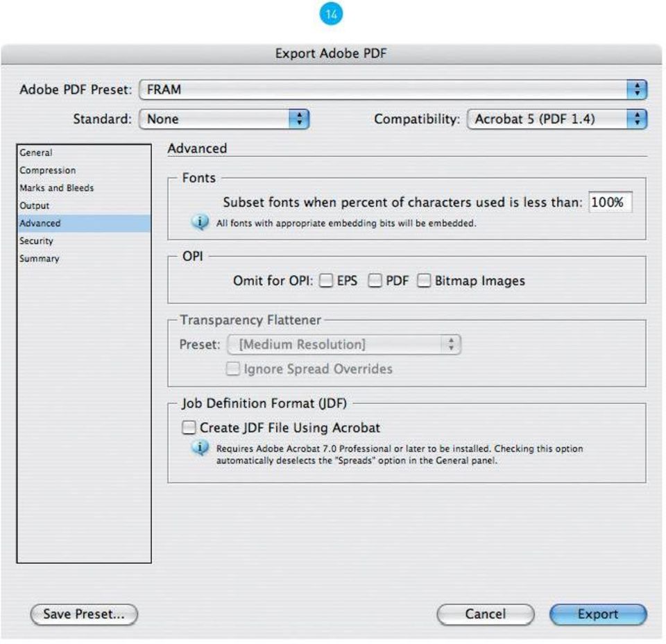Screen dimensions: 666x644
Task: Click the Fonts section info icon
Action: (x=200, y=222)
